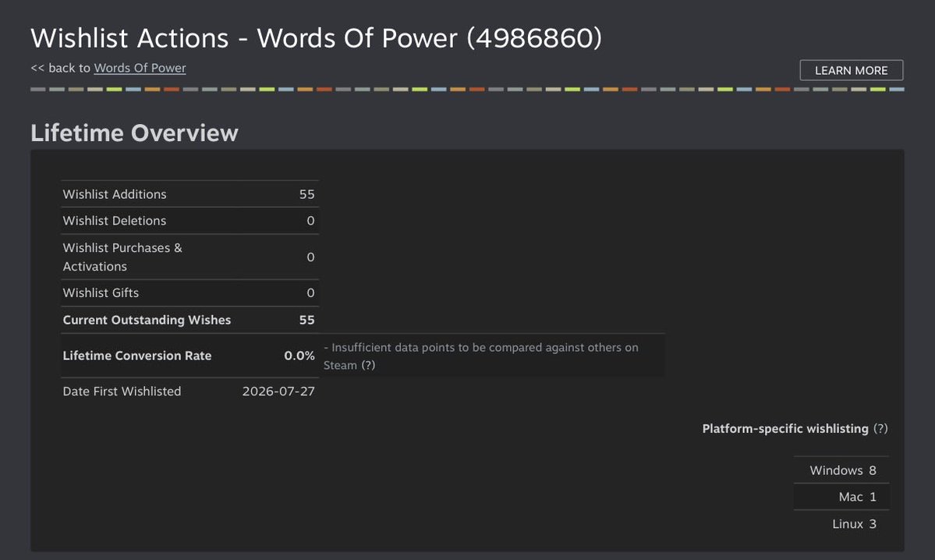Image resolution: width=935 pixels, height=560 pixels.
Task: Select the Wishlist Gifts label
Action: click(101, 292)
